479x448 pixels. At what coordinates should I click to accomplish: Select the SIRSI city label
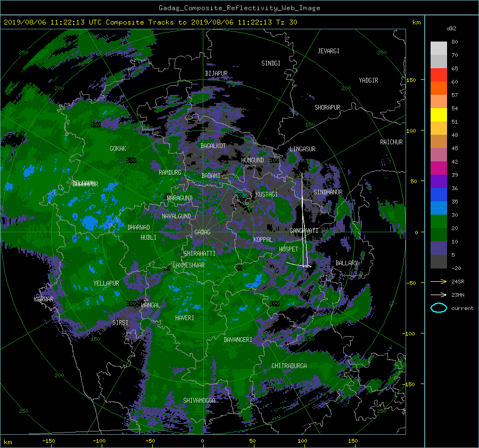coord(120,323)
